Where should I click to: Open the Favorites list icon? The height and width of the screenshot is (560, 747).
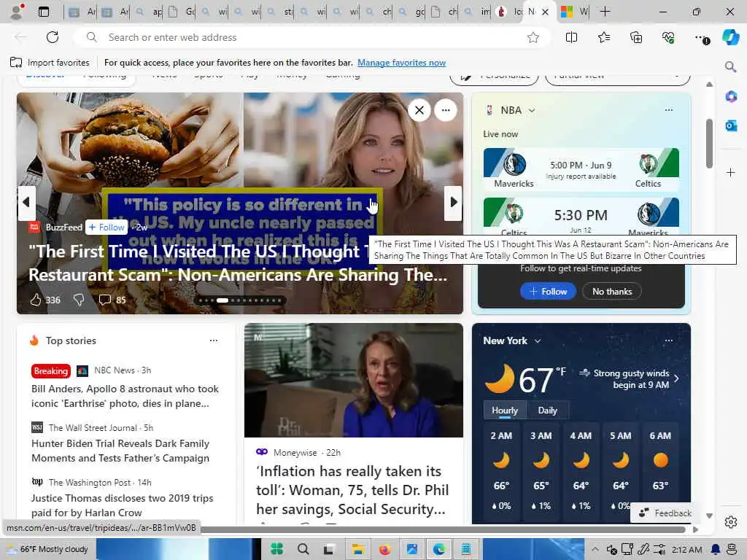(603, 37)
